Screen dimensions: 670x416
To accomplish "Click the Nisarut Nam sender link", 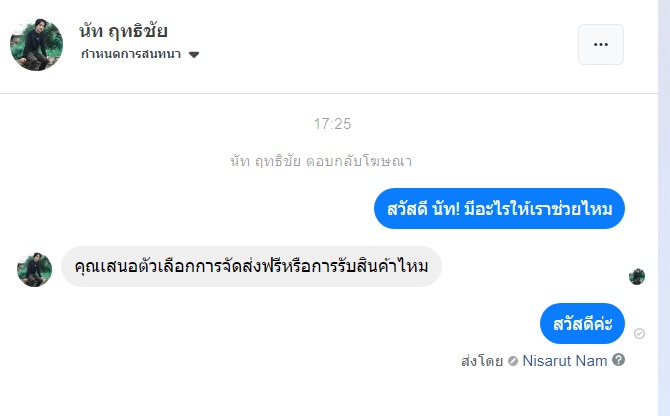I will pos(565,361).
